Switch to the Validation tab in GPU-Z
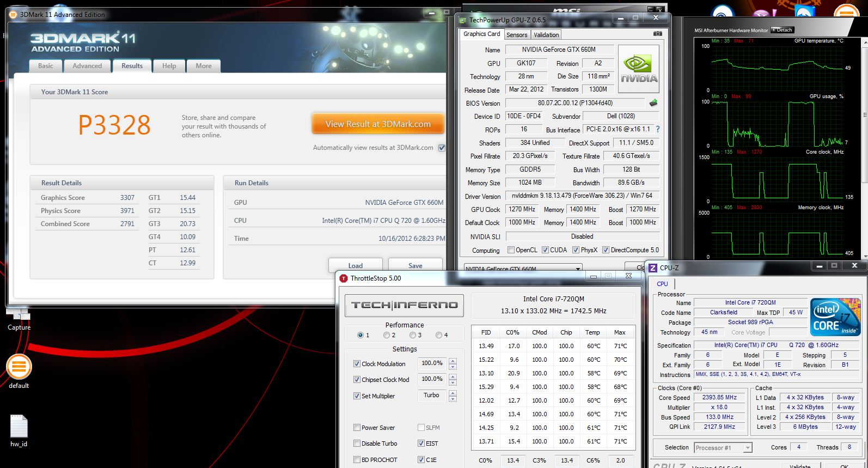868x468 pixels. (546, 34)
